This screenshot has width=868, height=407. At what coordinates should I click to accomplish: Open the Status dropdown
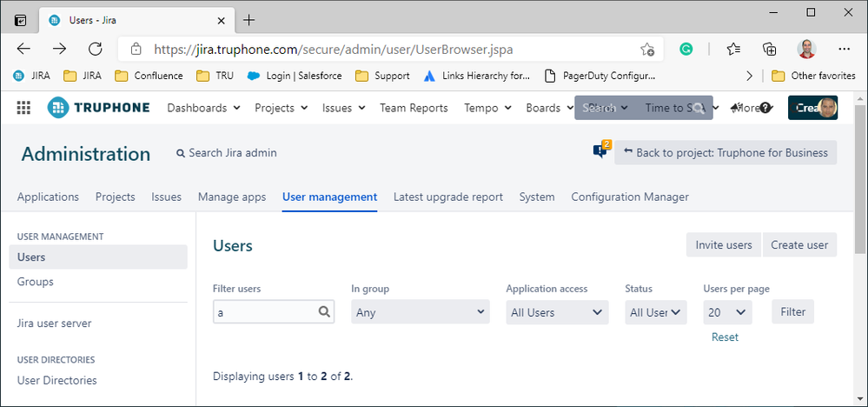point(655,312)
